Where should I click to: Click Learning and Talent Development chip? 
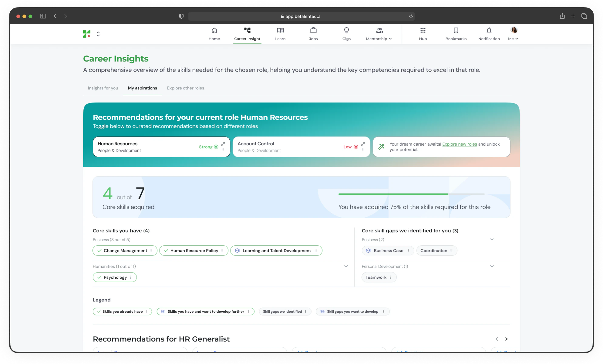click(x=276, y=251)
